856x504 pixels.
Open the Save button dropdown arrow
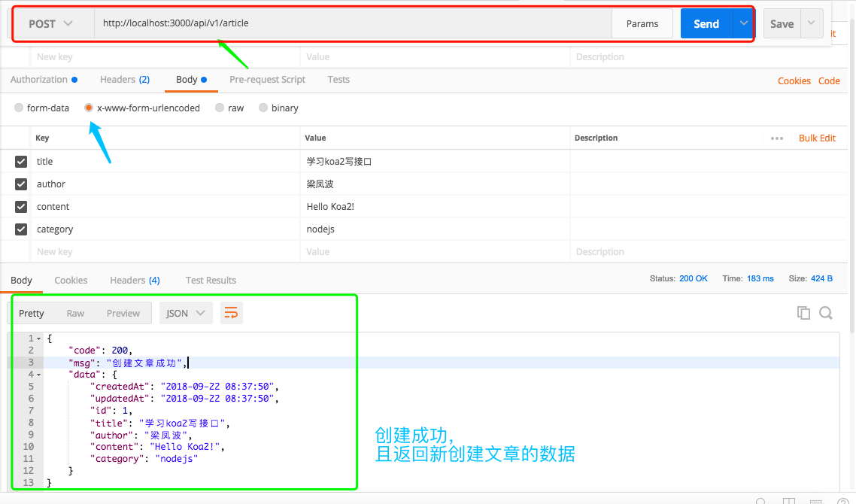coord(812,23)
